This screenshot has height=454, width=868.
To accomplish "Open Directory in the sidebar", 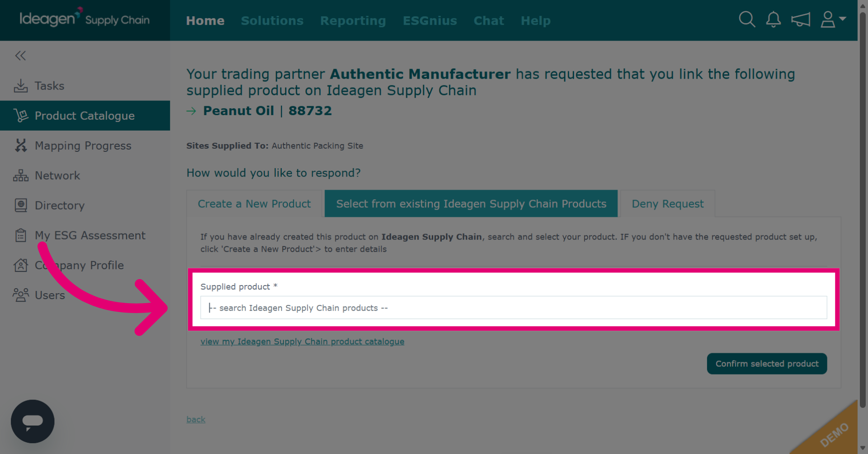I will pos(85,205).
